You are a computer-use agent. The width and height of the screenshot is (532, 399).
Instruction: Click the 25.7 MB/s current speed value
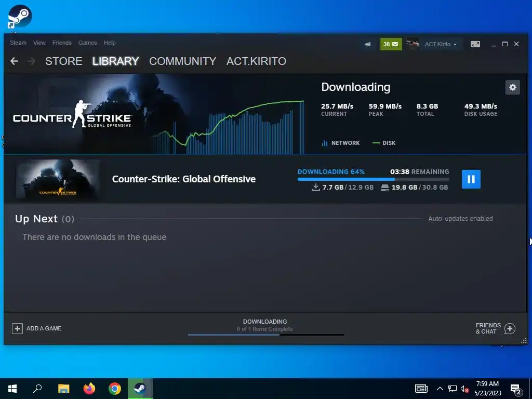[337, 106]
